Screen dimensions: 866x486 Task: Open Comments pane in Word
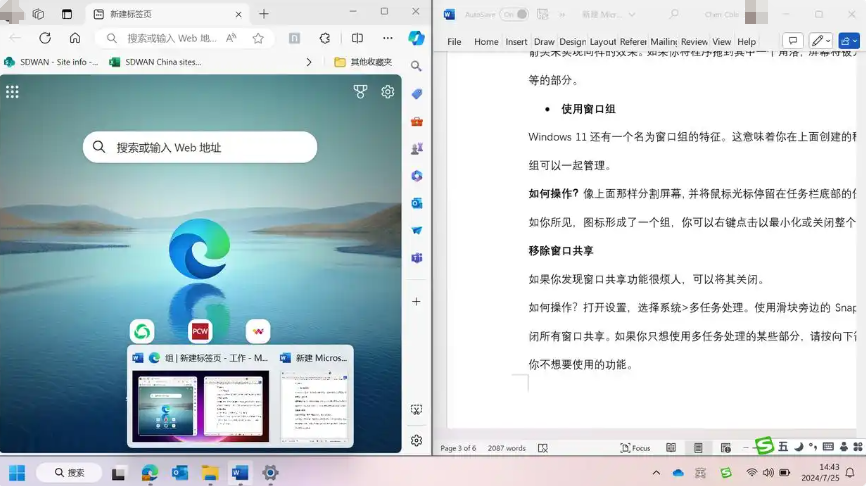(x=789, y=42)
